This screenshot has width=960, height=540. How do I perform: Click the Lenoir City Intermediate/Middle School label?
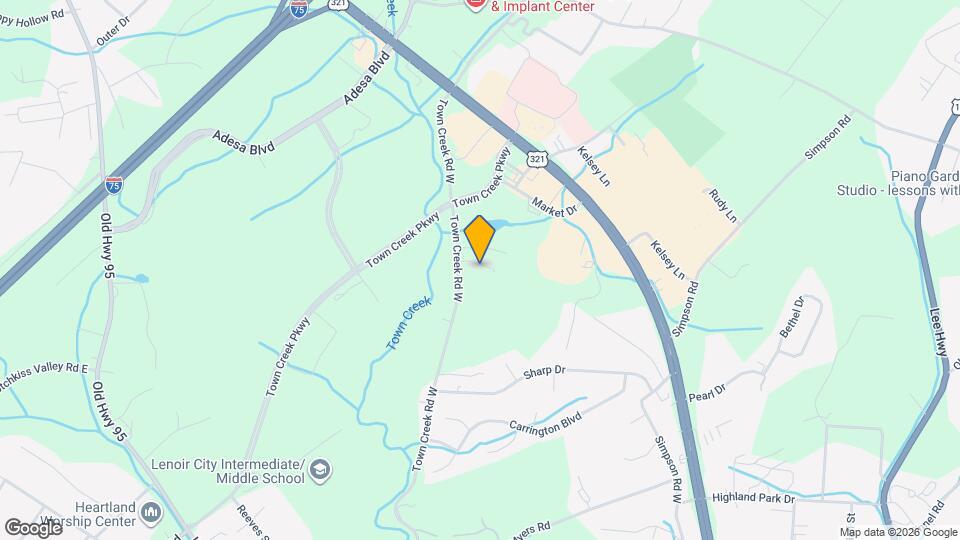click(228, 471)
